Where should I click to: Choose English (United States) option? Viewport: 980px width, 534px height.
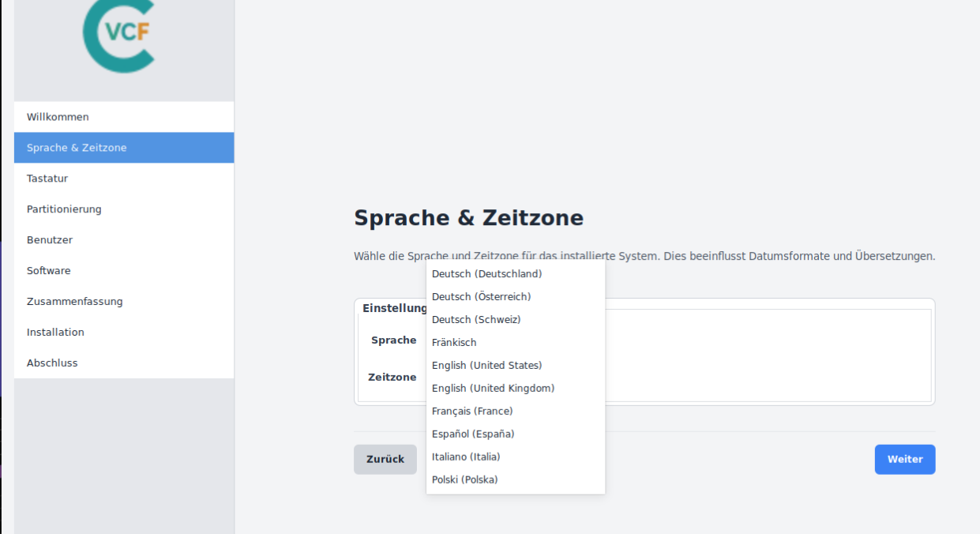coord(486,366)
